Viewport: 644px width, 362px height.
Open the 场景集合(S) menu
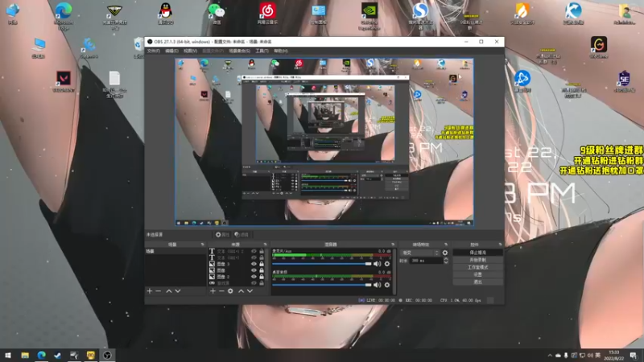point(239,51)
